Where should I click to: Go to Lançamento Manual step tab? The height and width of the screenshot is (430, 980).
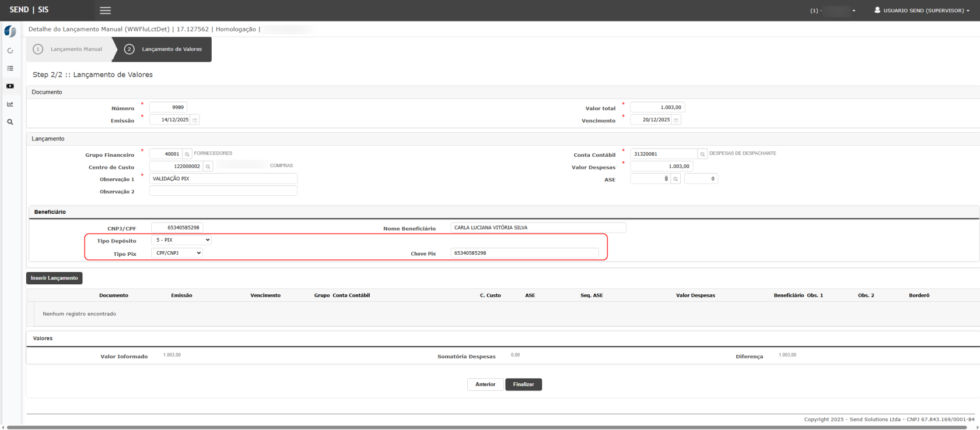pyautogui.click(x=70, y=50)
